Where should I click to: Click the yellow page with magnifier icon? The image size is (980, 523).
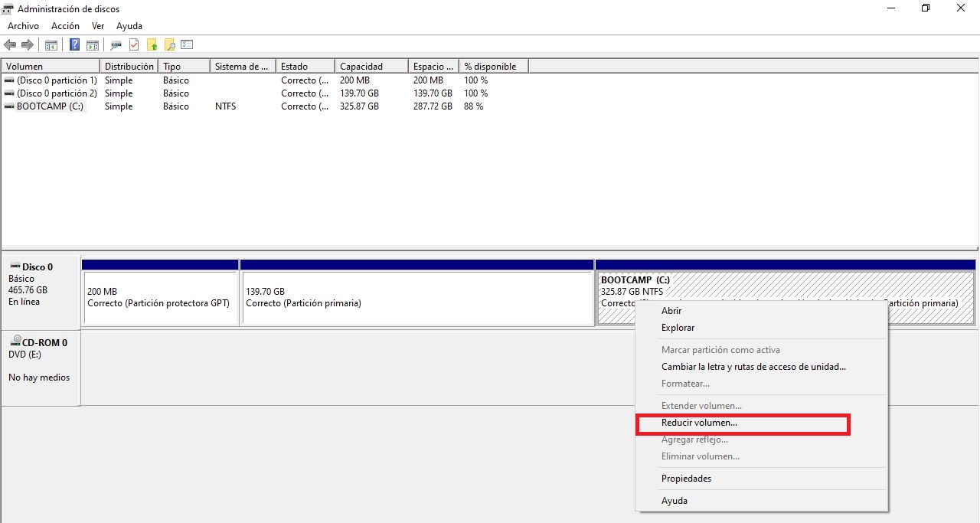point(170,45)
